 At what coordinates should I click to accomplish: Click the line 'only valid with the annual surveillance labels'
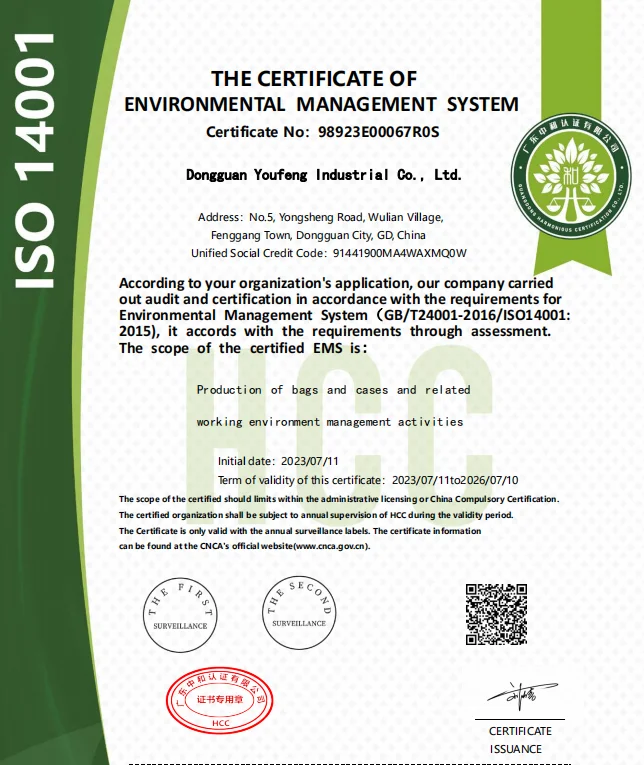coord(300,531)
